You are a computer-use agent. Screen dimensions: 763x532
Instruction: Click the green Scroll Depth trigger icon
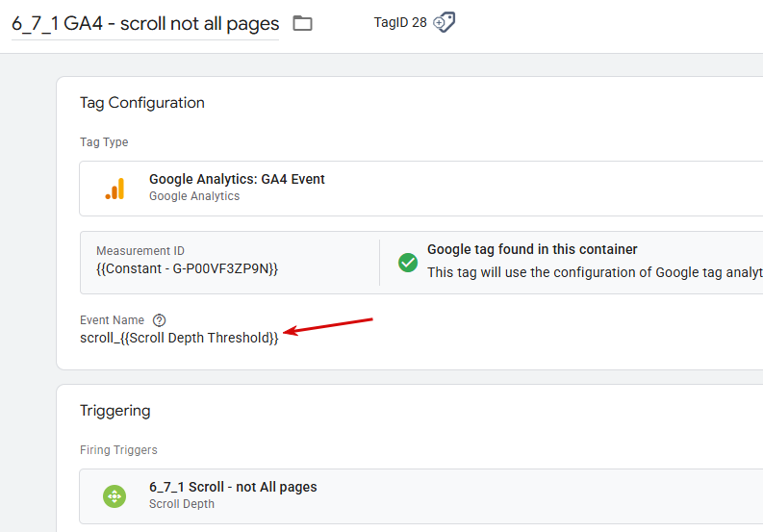click(114, 495)
